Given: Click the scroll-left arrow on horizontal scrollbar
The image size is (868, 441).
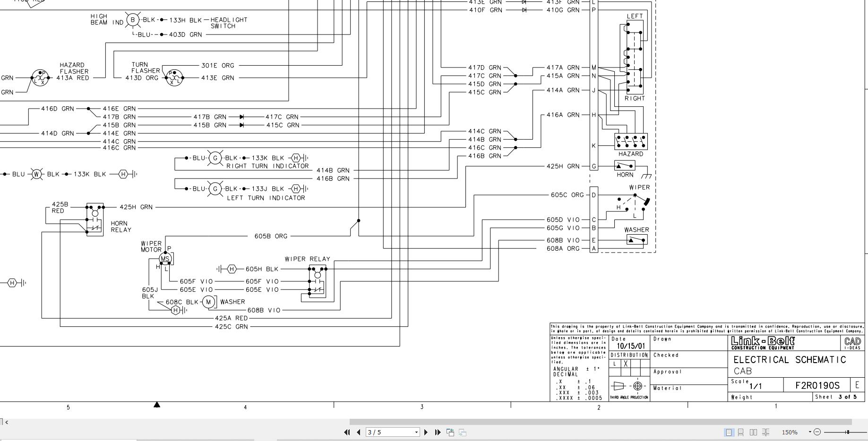Looking at the screenshot, I should pos(7,422).
